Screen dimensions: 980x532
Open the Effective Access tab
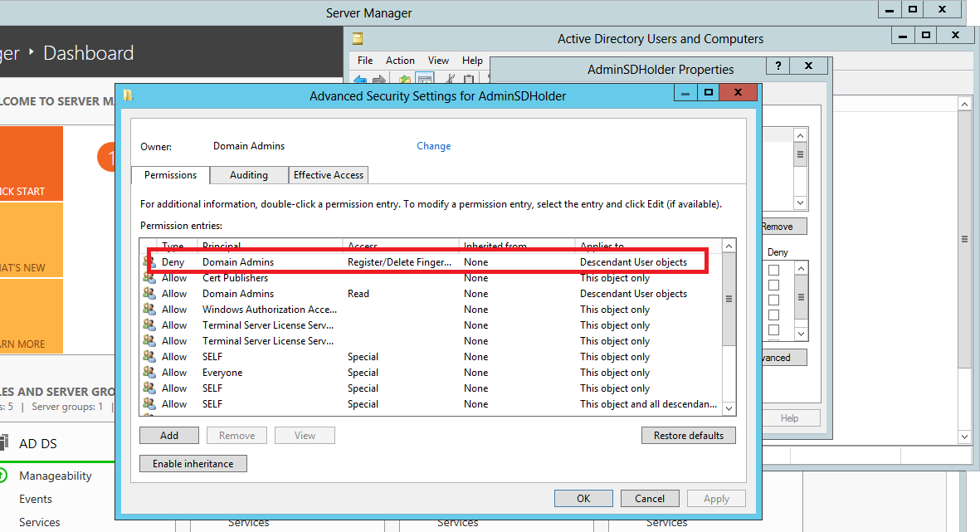click(x=329, y=175)
